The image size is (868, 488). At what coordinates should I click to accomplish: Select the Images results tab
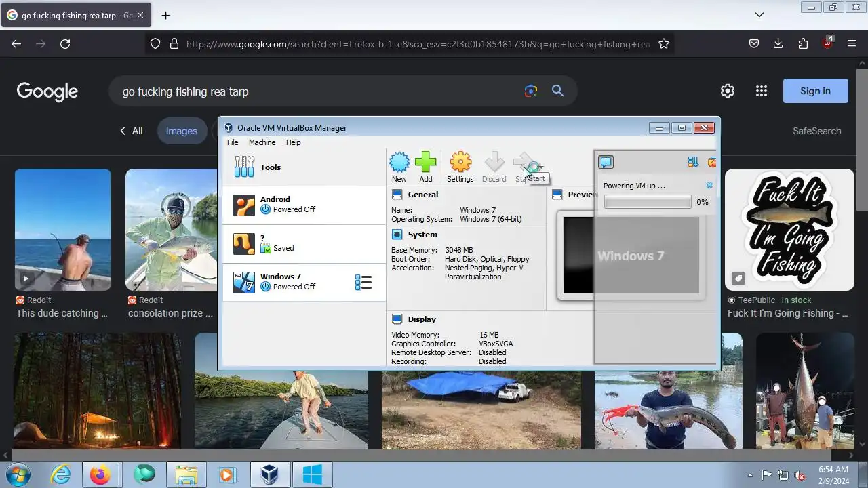(x=182, y=131)
